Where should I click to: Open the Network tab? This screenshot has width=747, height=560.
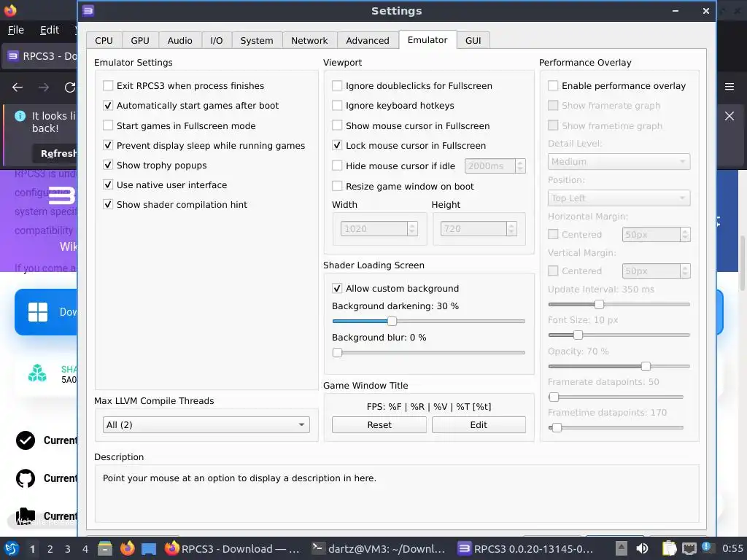pos(309,41)
